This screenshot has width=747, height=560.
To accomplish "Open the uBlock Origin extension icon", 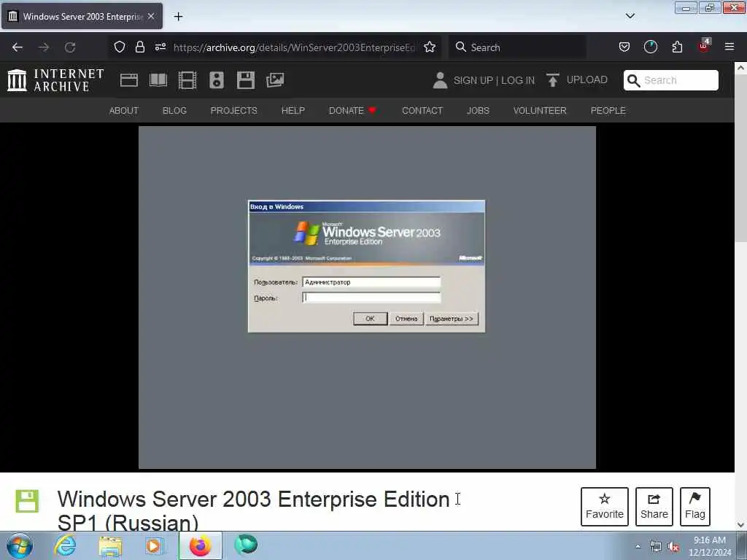I will tap(704, 46).
